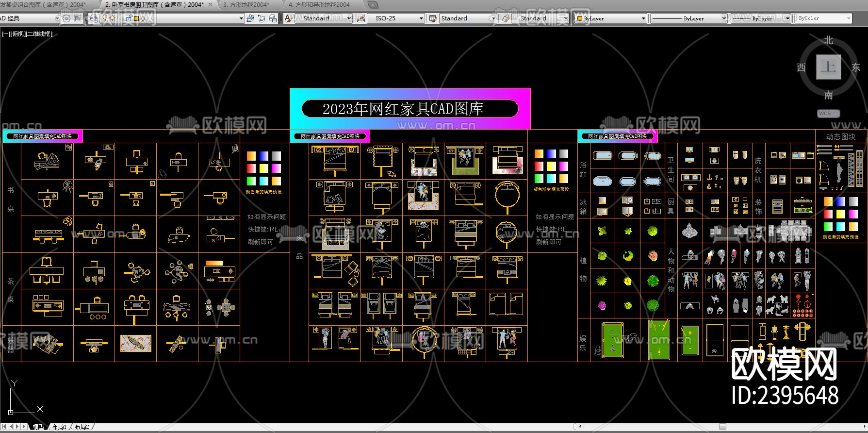Open the WCS coordinate system menu
The image size is (868, 433).
828,114
